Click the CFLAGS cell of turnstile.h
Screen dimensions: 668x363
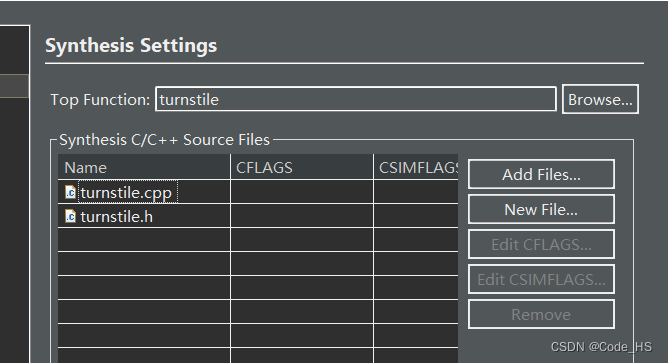tap(302, 216)
